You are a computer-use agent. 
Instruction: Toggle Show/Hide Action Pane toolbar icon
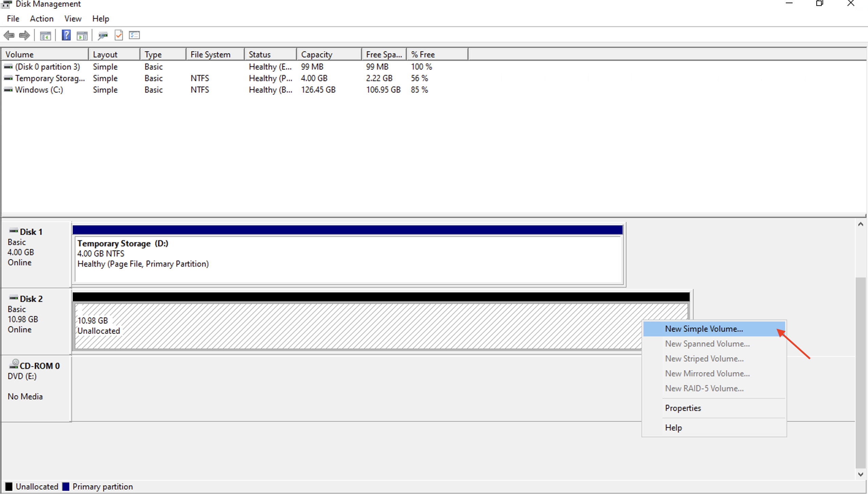[82, 35]
